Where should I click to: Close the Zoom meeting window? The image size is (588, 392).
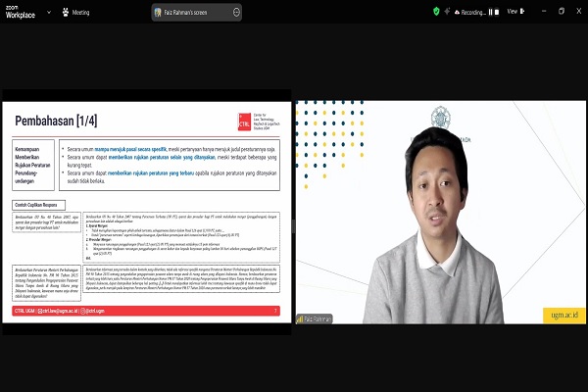pos(578,11)
